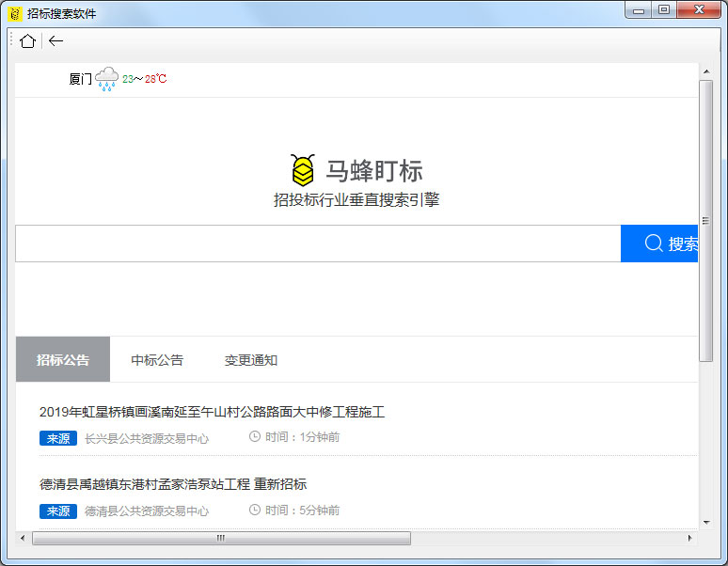
Task: Go back with the left arrow icon
Action: [55, 40]
